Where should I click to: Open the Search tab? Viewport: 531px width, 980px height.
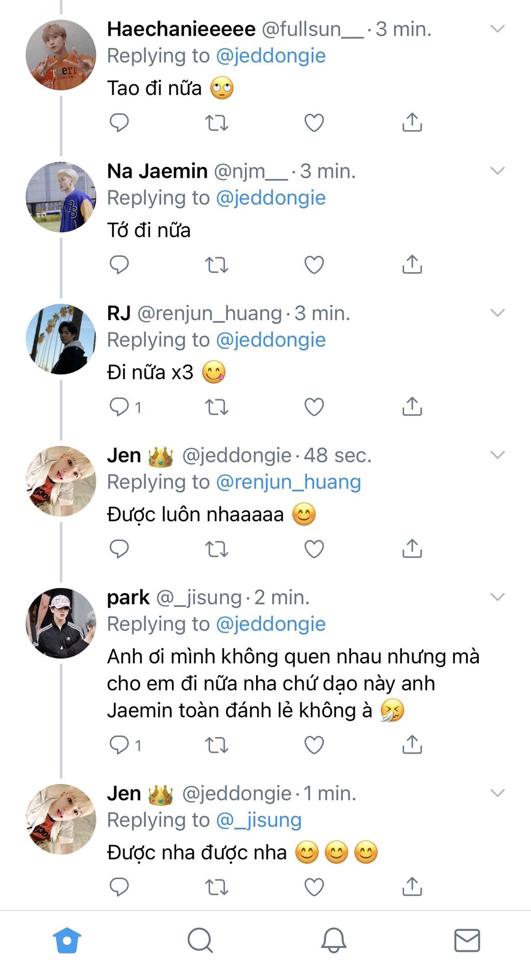(x=200, y=940)
